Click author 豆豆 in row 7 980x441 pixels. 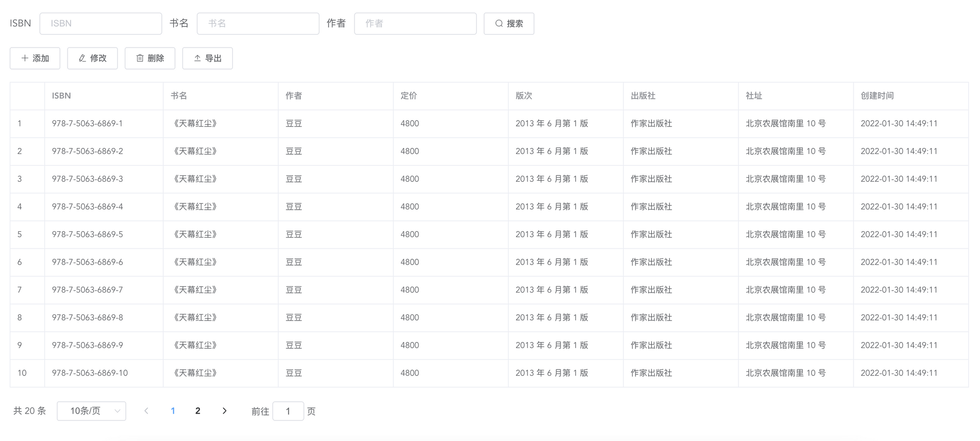click(x=294, y=290)
